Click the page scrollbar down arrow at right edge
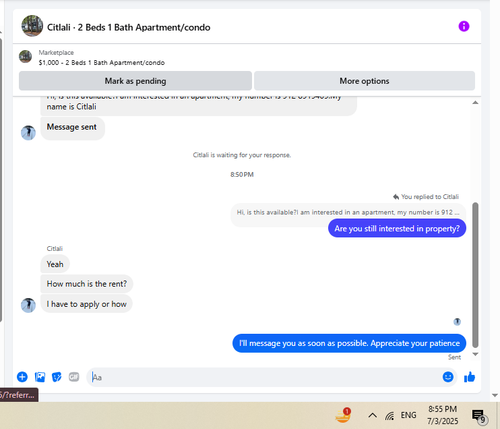The height and width of the screenshot is (429, 500). point(495,395)
